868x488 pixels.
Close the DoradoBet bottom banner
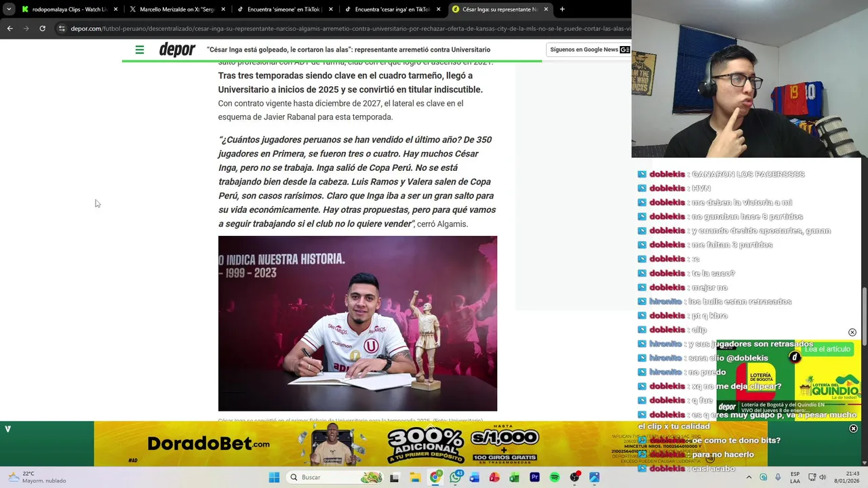pyautogui.click(x=853, y=428)
